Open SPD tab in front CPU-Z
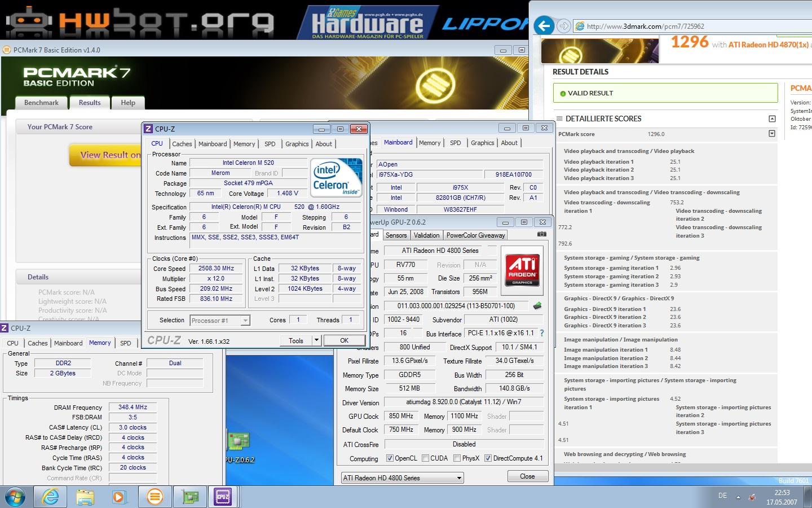The image size is (812, 508). tap(270, 144)
